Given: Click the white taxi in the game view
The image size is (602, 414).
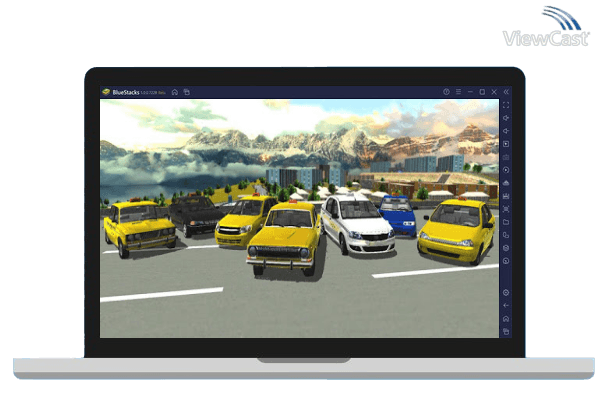Looking at the screenshot, I should pos(357,225).
